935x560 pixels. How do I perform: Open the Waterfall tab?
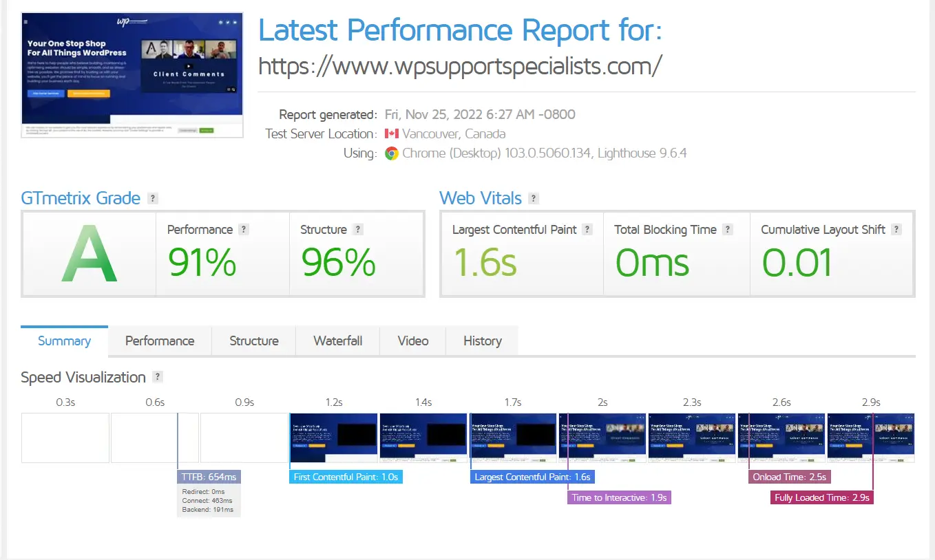[338, 341]
